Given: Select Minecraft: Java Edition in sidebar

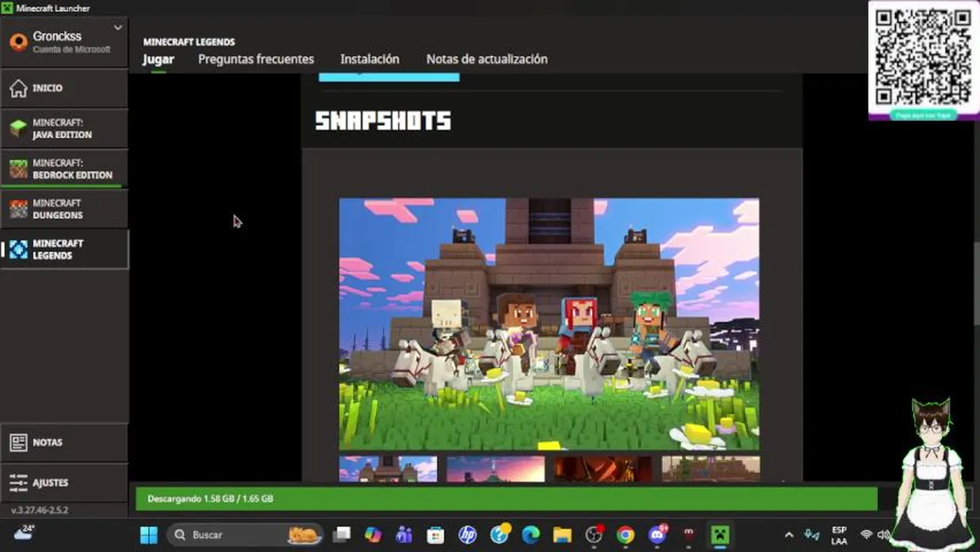Looking at the screenshot, I should pos(64,129).
